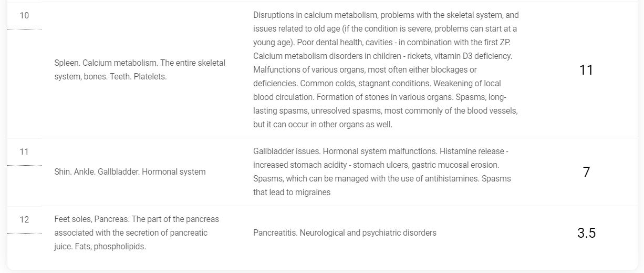Screen dimensions: 644x273
Task: Click the word 'Platelets' in row 10
Action: tap(149, 76)
